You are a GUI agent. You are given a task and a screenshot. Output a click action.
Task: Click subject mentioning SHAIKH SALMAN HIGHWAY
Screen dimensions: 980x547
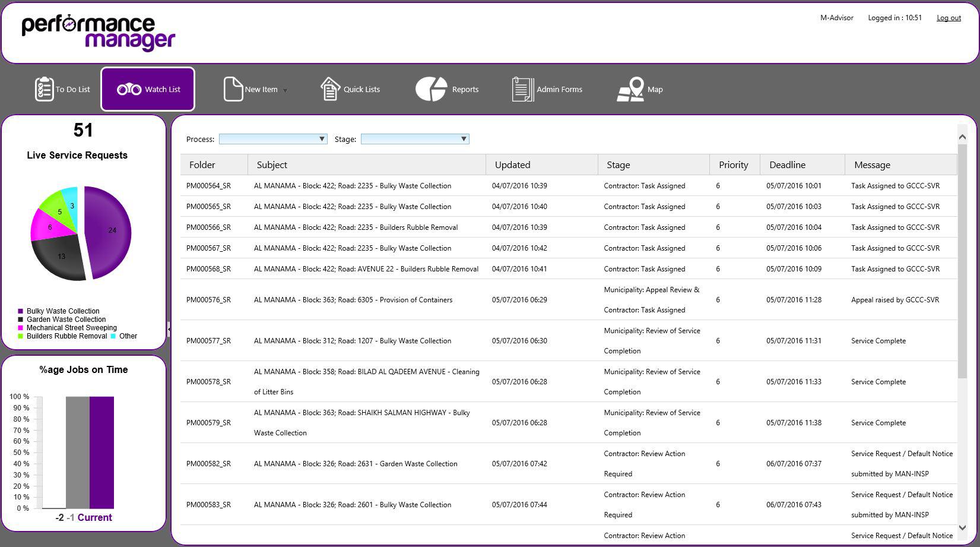pyautogui.click(x=362, y=422)
